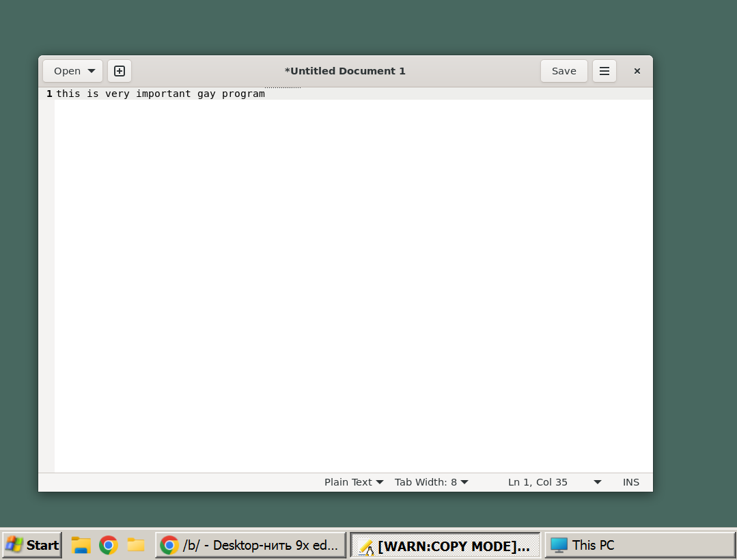This screenshot has height=560, width=737.
Task: Close the Untitled Document 1 window
Action: click(637, 71)
